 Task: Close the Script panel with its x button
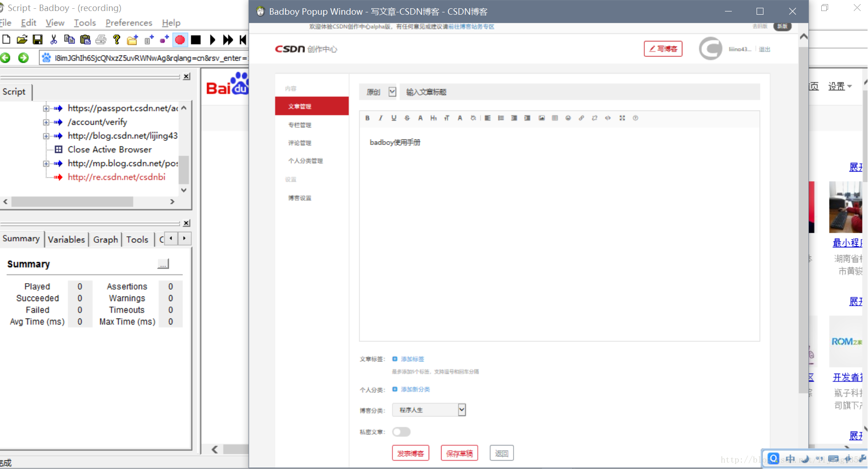pyautogui.click(x=187, y=77)
